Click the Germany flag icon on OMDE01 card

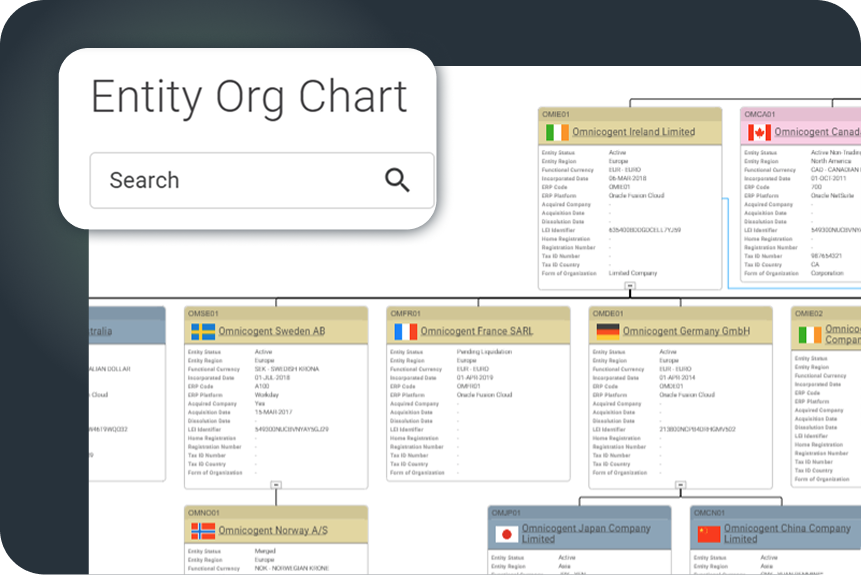607,332
